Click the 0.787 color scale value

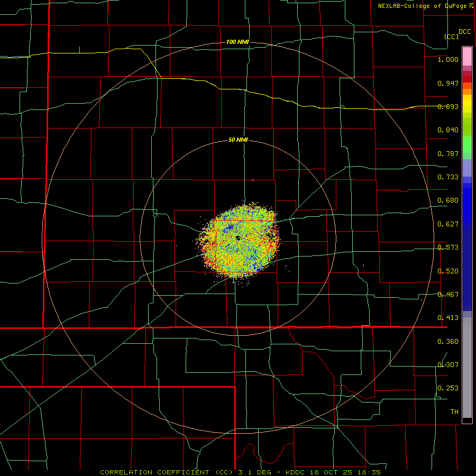[448, 153]
